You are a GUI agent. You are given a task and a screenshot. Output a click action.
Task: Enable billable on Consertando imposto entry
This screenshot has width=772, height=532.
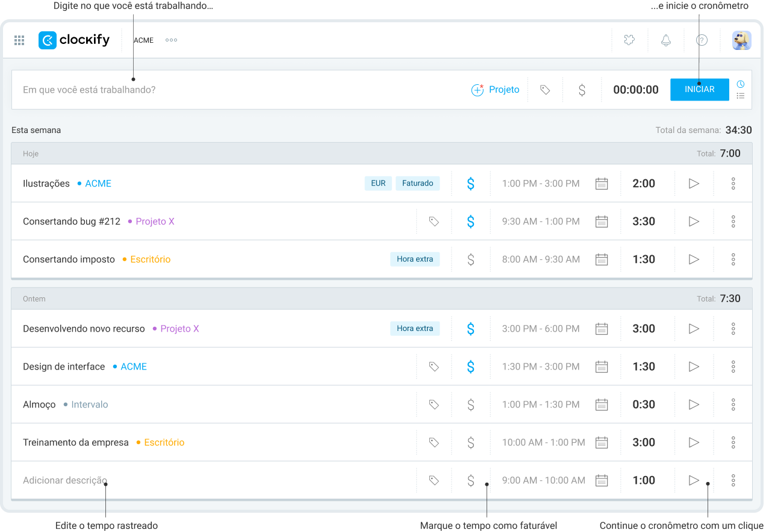point(470,259)
